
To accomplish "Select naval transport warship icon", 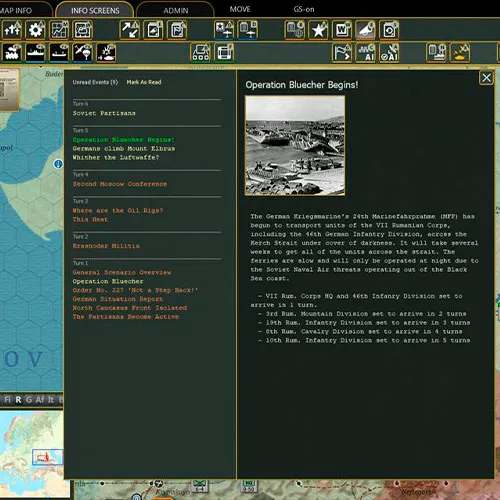I will [35, 53].
